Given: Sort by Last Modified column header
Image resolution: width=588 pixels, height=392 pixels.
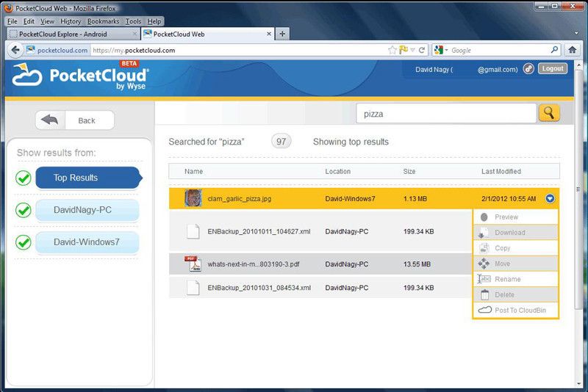Looking at the screenshot, I should point(501,172).
